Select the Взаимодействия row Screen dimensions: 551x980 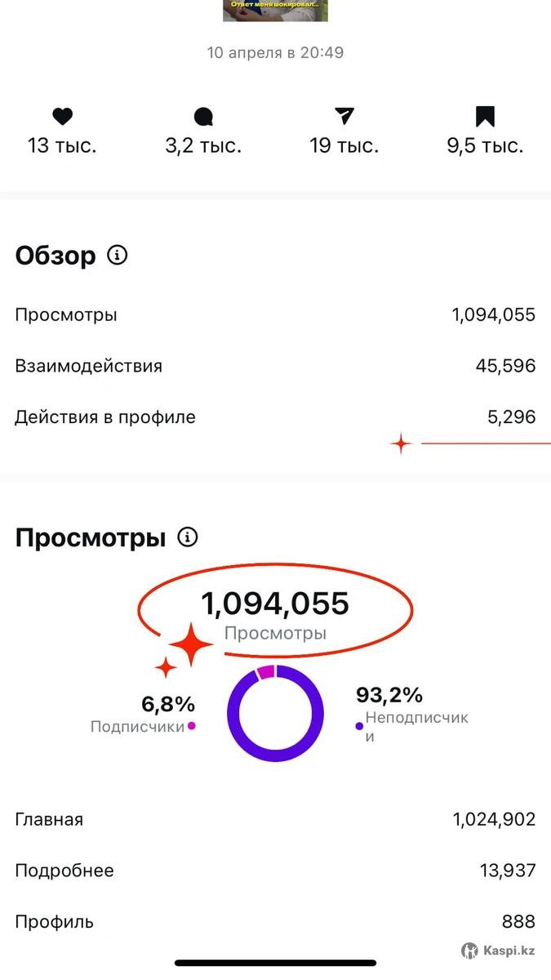click(275, 366)
